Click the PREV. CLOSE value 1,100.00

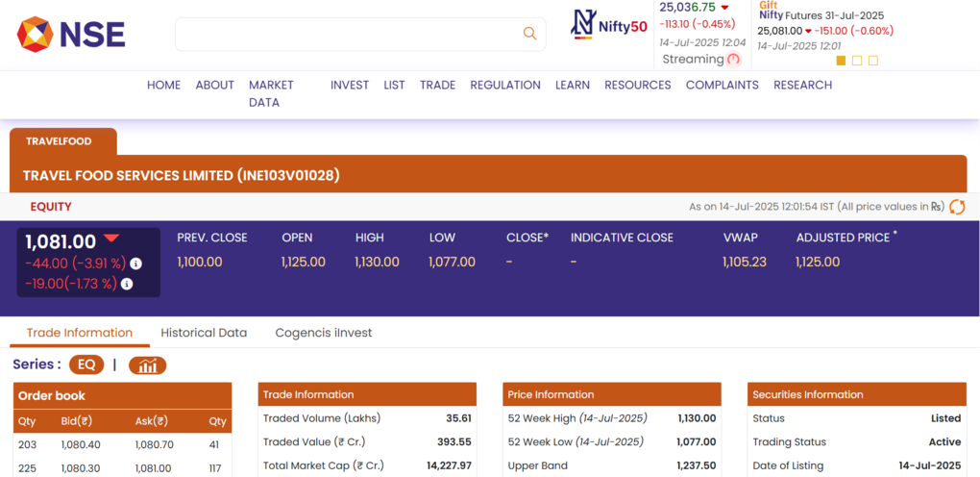pyautogui.click(x=200, y=262)
